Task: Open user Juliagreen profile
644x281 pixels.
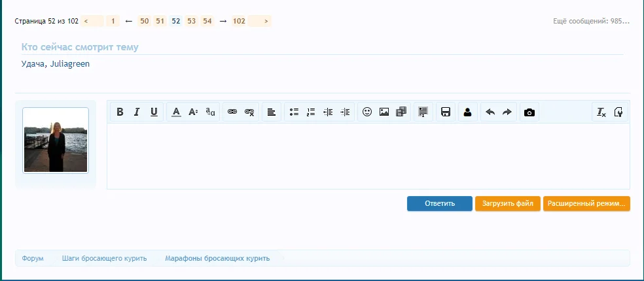Action: (x=69, y=65)
